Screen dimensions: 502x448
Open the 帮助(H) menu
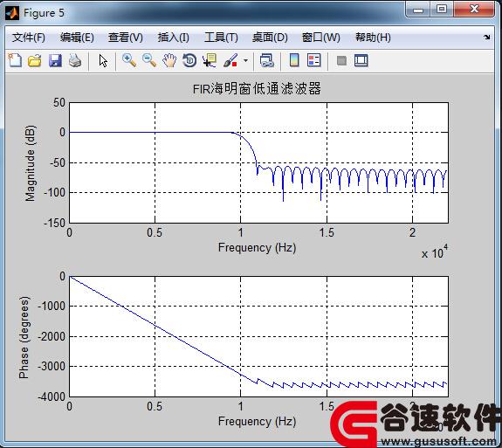click(373, 38)
